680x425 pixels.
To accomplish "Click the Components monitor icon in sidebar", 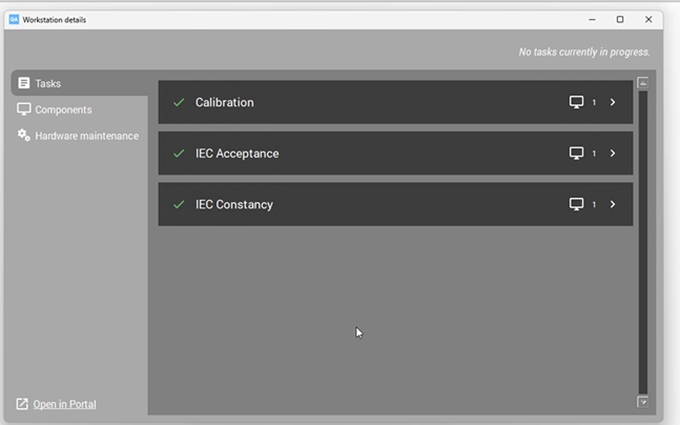I will tap(24, 109).
